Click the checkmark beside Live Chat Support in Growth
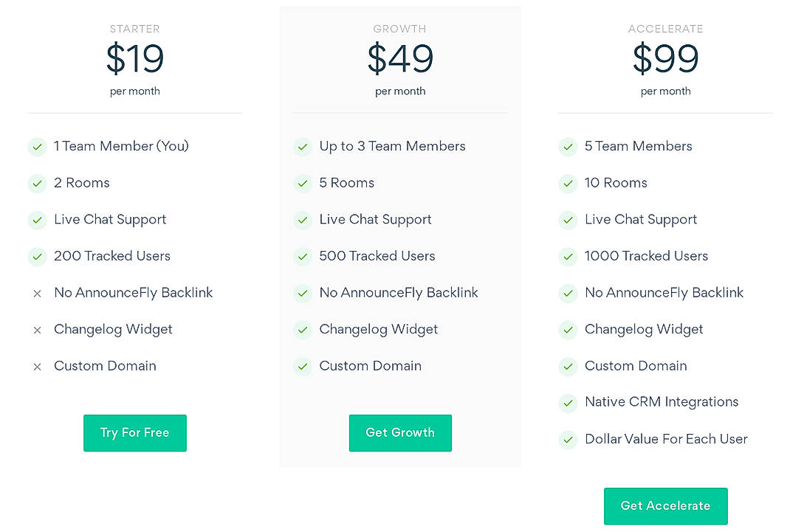 click(303, 220)
